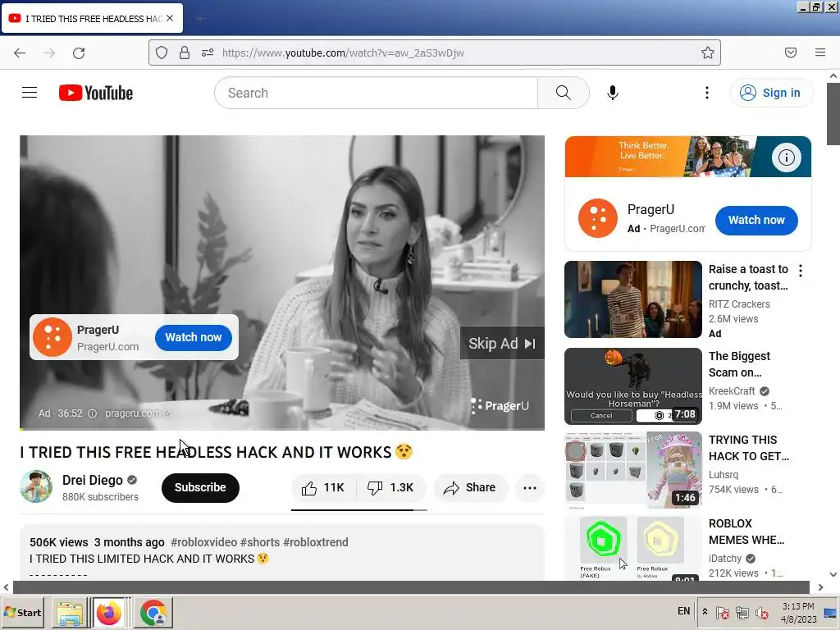Bookmark this page with the star icon

pos(708,52)
